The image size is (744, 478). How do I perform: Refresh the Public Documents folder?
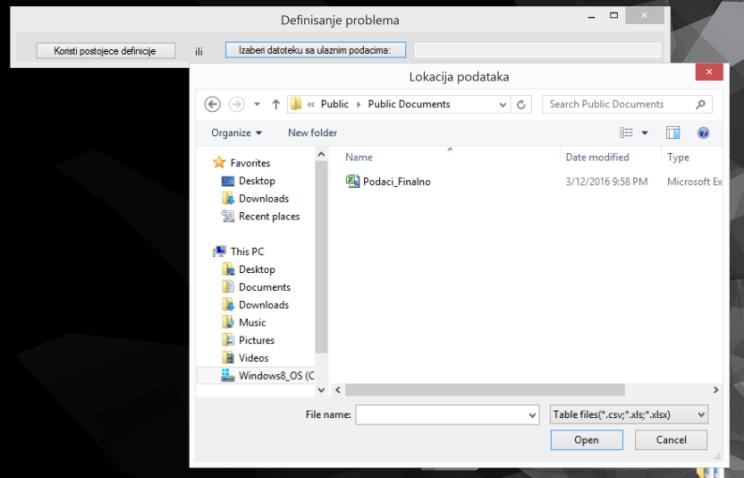point(521,105)
